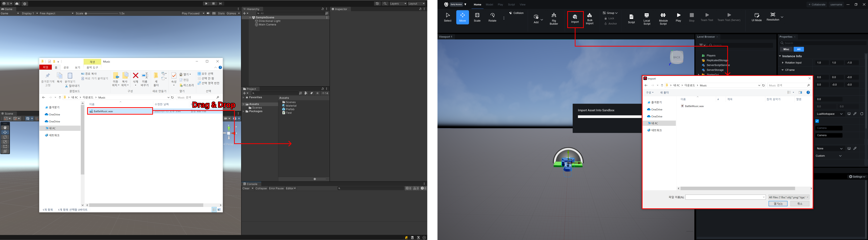Click the Rig Builder tool
The width and height of the screenshot is (868, 240).
[554, 18]
